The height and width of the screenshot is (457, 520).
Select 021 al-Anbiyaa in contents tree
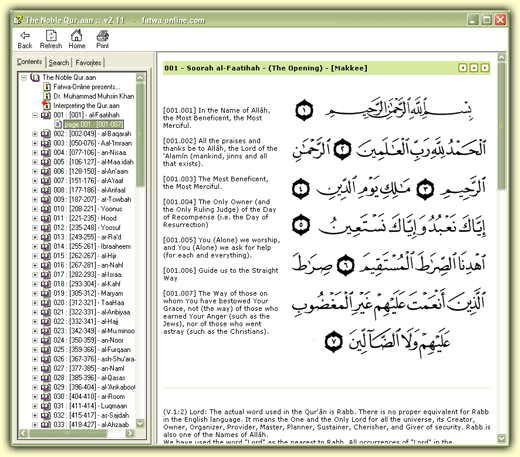92,312
